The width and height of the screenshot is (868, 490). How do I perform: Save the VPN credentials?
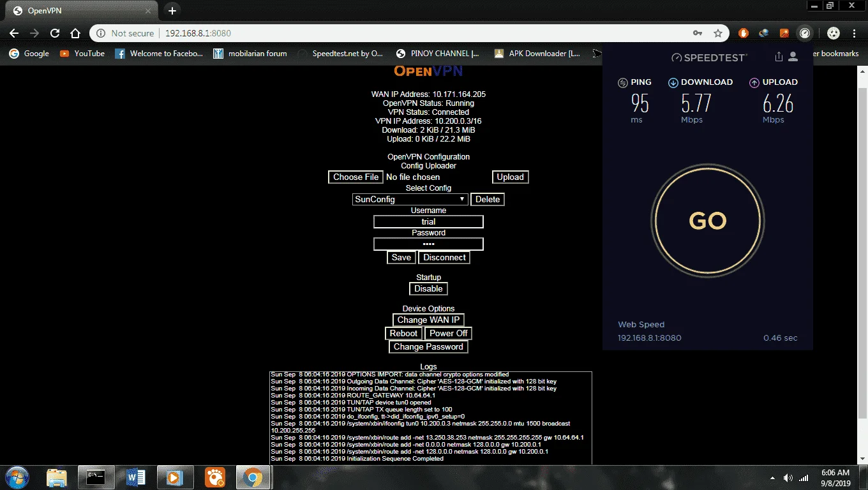click(401, 257)
